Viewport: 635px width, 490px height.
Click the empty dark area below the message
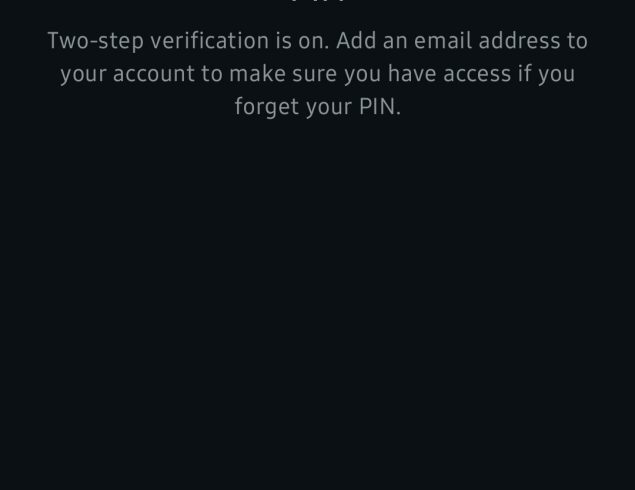click(x=318, y=304)
